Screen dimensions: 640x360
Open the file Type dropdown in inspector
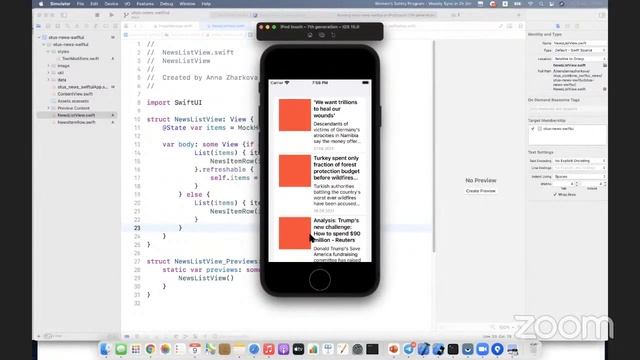pyautogui.click(x=580, y=50)
